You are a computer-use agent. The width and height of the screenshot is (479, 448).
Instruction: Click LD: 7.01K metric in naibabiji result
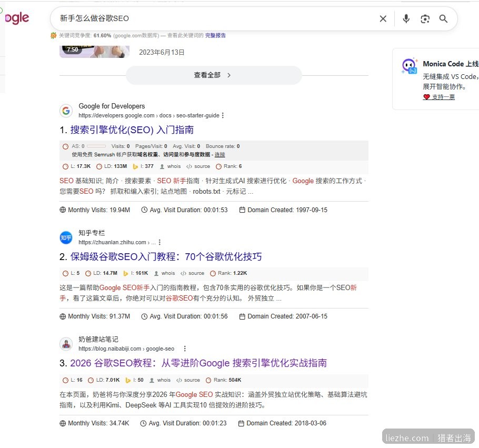pos(104,380)
